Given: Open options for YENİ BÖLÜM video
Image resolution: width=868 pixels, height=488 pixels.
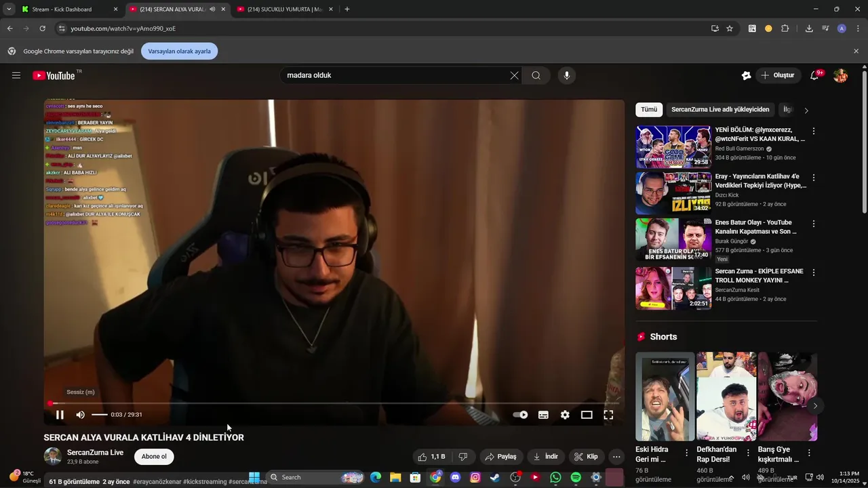Looking at the screenshot, I should click(x=814, y=131).
